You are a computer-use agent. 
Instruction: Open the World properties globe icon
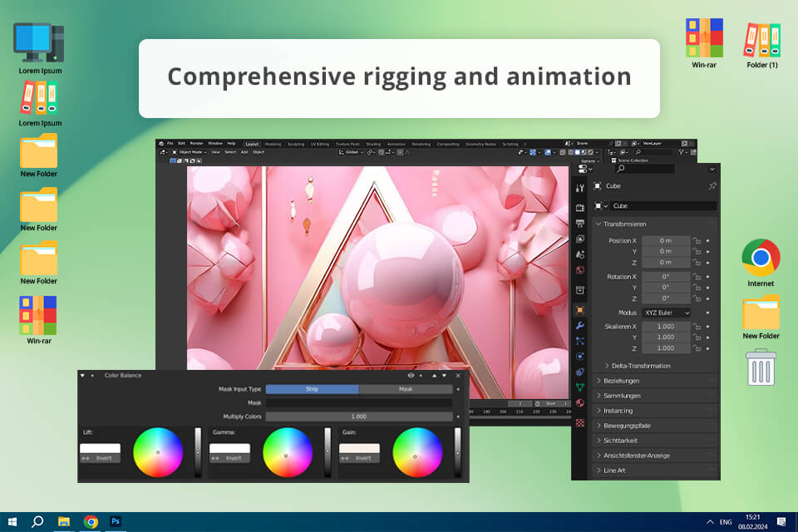(579, 270)
